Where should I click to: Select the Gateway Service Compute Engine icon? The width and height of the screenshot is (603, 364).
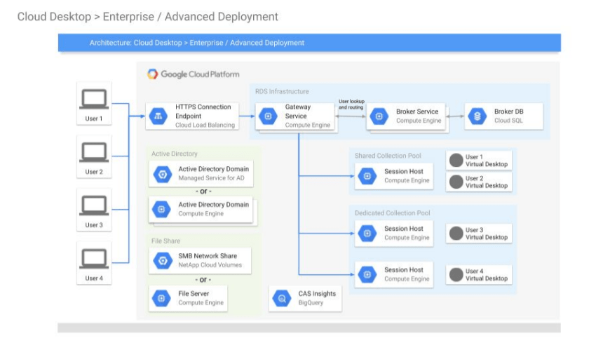click(268, 116)
